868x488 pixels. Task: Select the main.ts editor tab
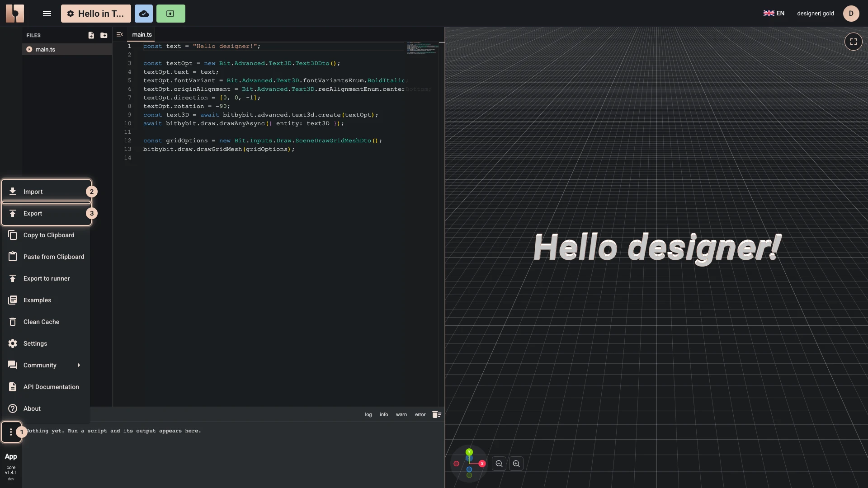click(142, 35)
